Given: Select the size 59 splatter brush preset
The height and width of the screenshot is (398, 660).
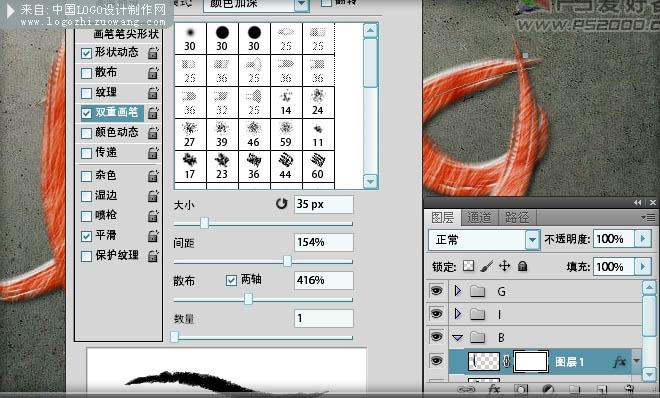Looking at the screenshot, I should (286, 135).
